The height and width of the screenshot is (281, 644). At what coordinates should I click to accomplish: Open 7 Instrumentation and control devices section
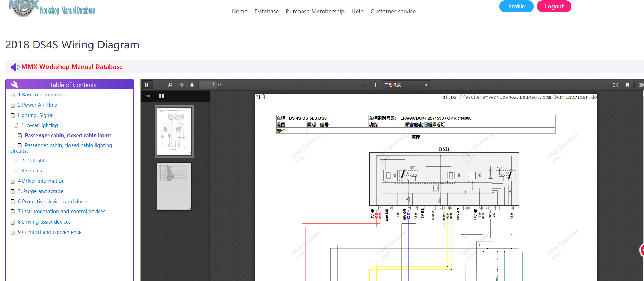(x=62, y=212)
